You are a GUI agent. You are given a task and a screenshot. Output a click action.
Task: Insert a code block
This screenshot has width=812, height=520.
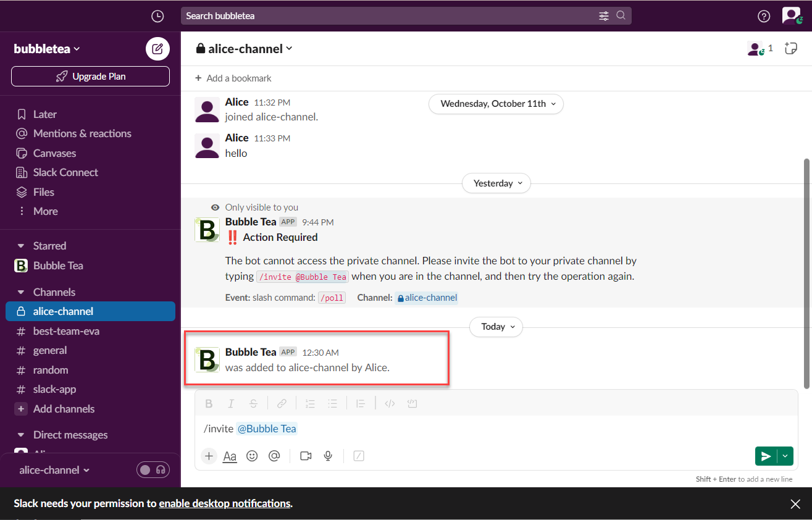[x=412, y=403]
